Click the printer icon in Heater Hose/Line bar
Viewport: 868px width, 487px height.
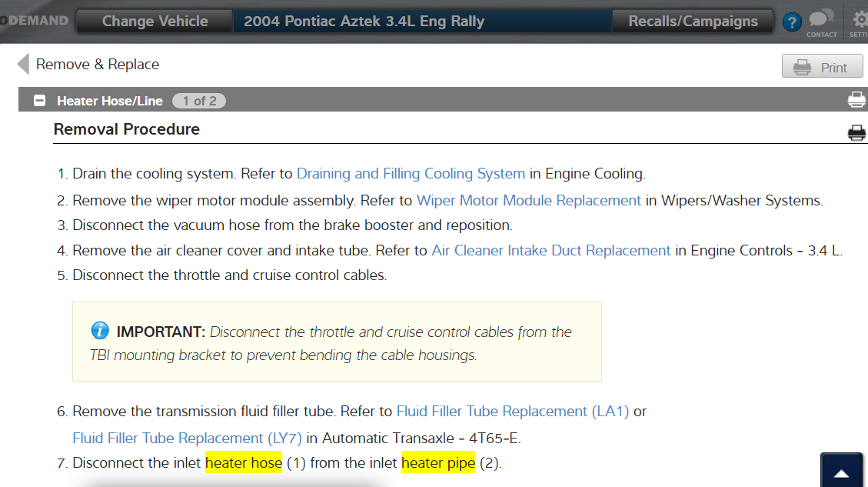tap(856, 100)
